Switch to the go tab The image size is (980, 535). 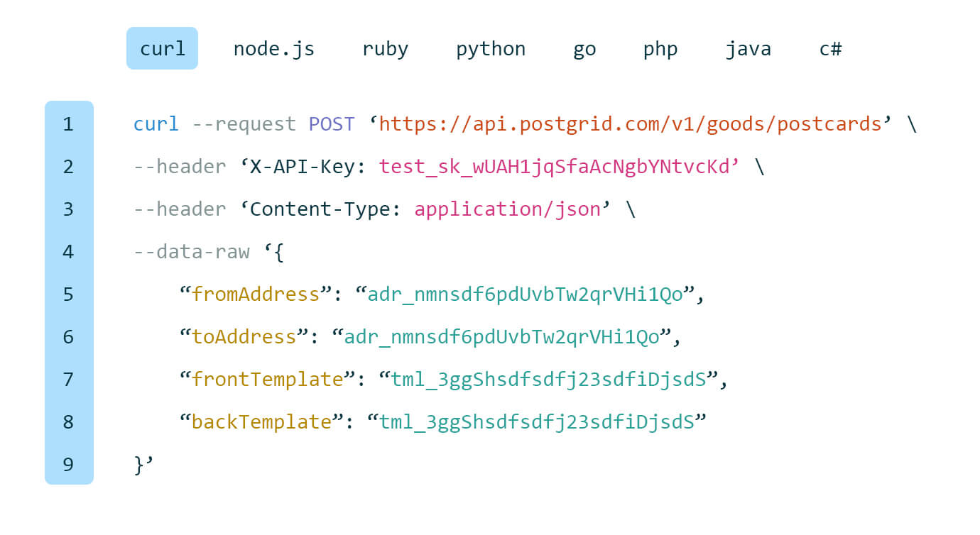584,49
